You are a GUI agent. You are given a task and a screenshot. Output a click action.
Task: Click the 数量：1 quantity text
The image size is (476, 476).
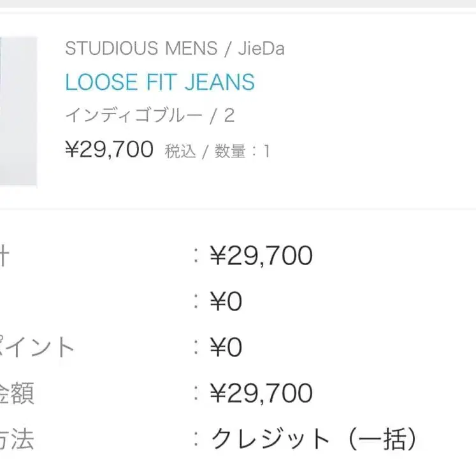242,152
